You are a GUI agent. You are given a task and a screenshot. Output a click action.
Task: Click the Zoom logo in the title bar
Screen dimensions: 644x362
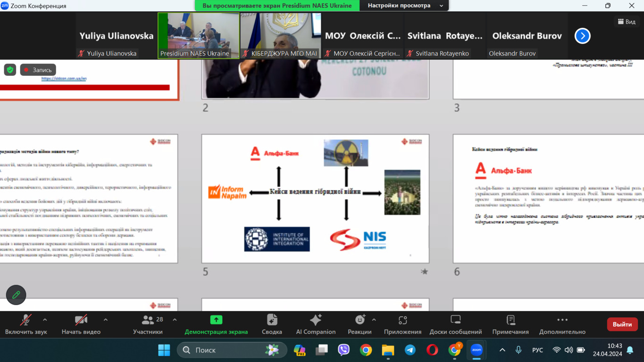(x=5, y=6)
